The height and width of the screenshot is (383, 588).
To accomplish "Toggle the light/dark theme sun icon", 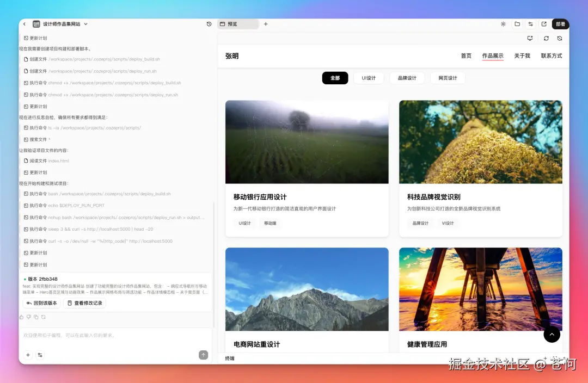I will click(x=504, y=24).
